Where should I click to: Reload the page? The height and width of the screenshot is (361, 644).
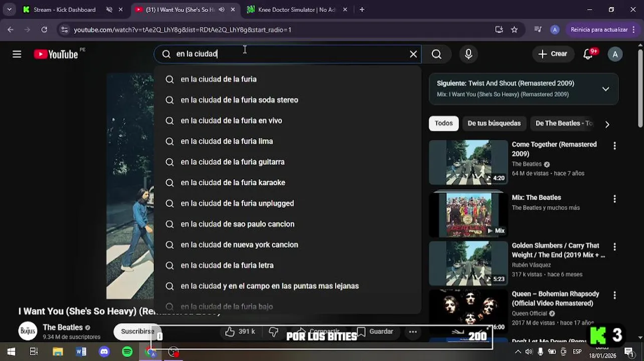click(x=44, y=30)
